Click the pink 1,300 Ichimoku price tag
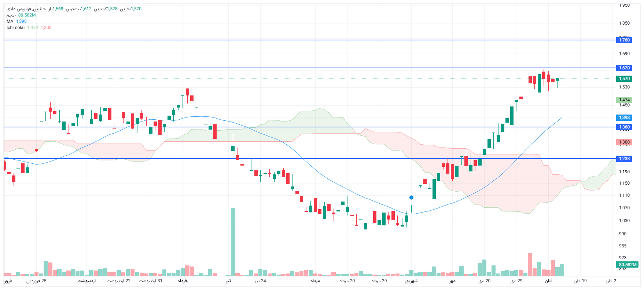 (x=624, y=142)
